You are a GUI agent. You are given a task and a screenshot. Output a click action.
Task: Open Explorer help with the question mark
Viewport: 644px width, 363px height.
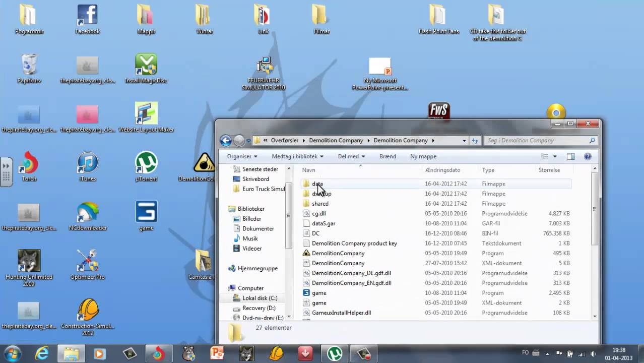click(588, 156)
